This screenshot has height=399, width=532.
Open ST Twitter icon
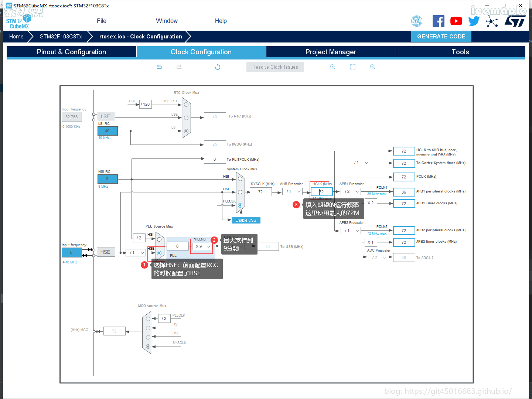(474, 21)
